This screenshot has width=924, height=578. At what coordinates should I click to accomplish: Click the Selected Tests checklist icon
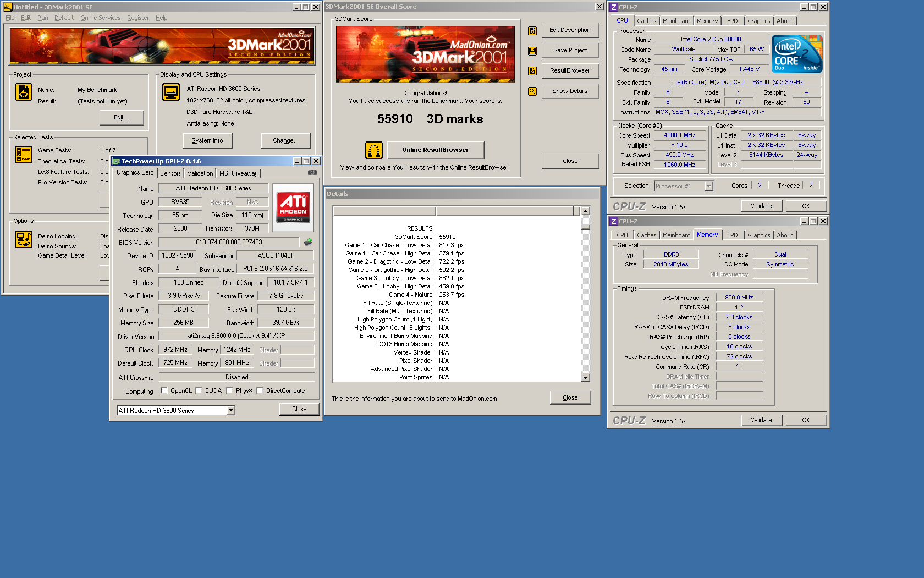point(24,155)
